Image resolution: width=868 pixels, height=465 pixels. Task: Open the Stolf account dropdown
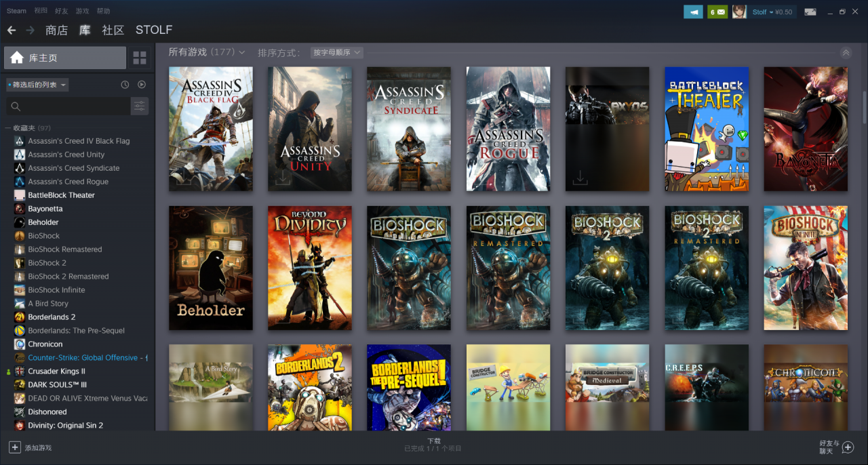click(x=772, y=12)
